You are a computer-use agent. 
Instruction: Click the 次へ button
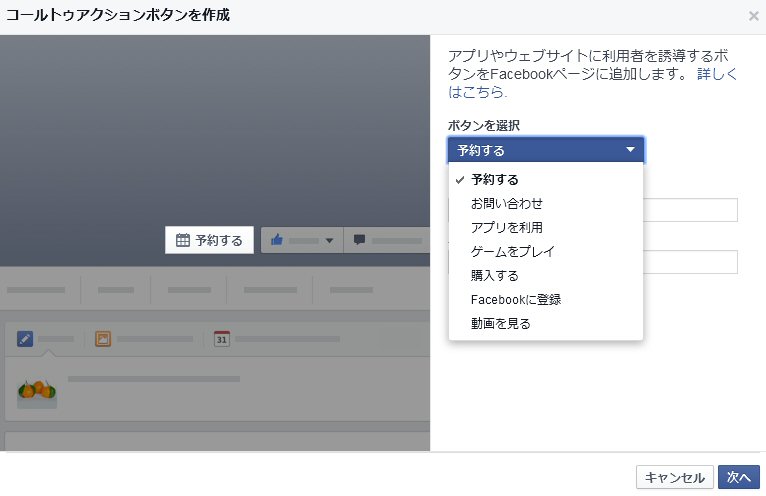[x=739, y=477]
